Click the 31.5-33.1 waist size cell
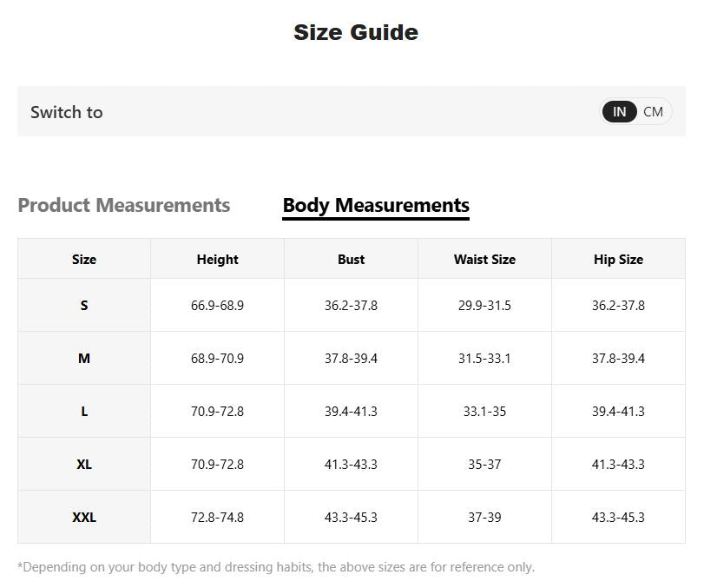The width and height of the screenshot is (704, 588). [484, 358]
